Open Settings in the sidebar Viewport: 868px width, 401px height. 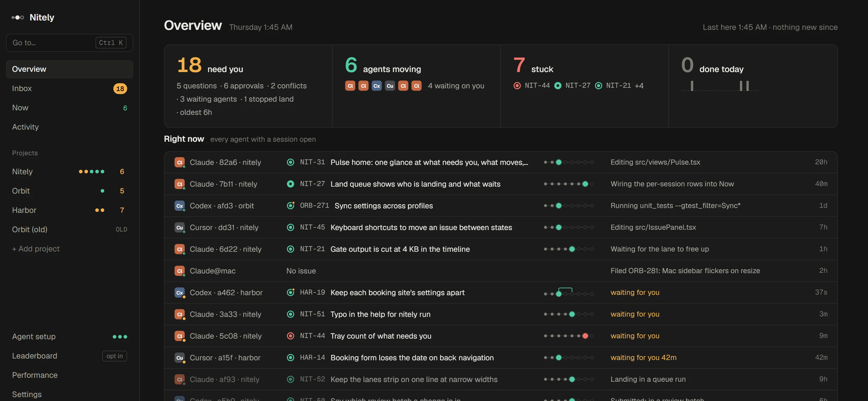click(x=69, y=394)
